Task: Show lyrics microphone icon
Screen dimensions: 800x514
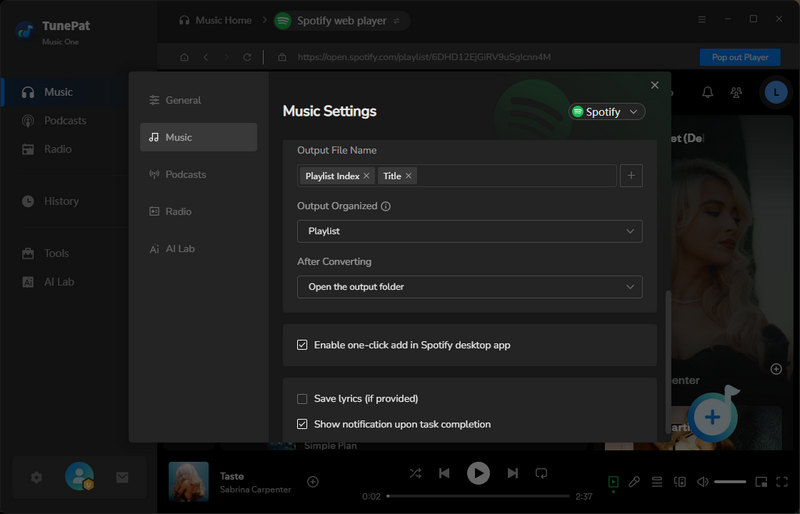Action: pos(634,482)
